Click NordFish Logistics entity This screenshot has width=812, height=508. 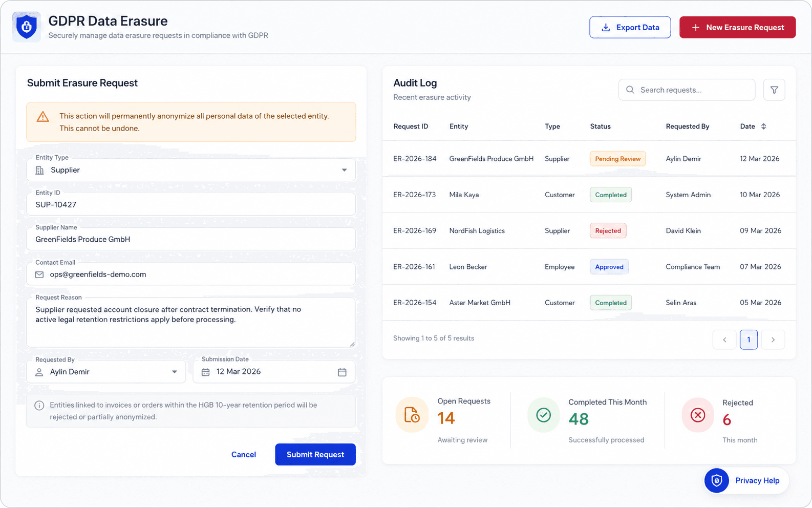click(x=477, y=231)
